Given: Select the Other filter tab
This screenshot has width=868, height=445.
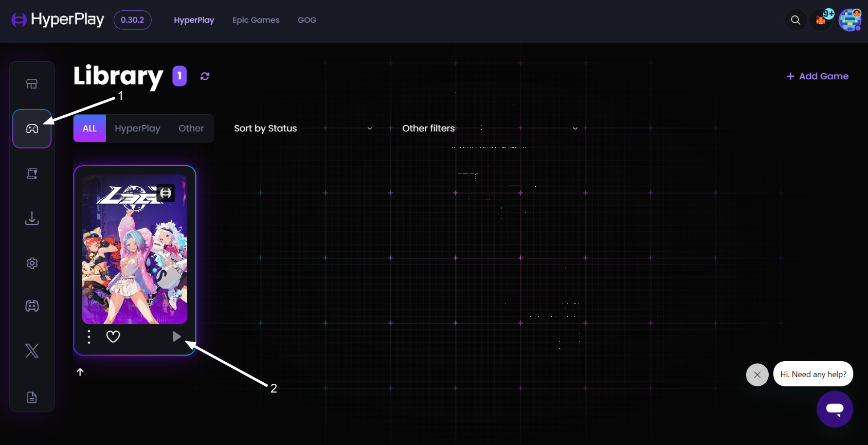Looking at the screenshot, I should coord(191,128).
